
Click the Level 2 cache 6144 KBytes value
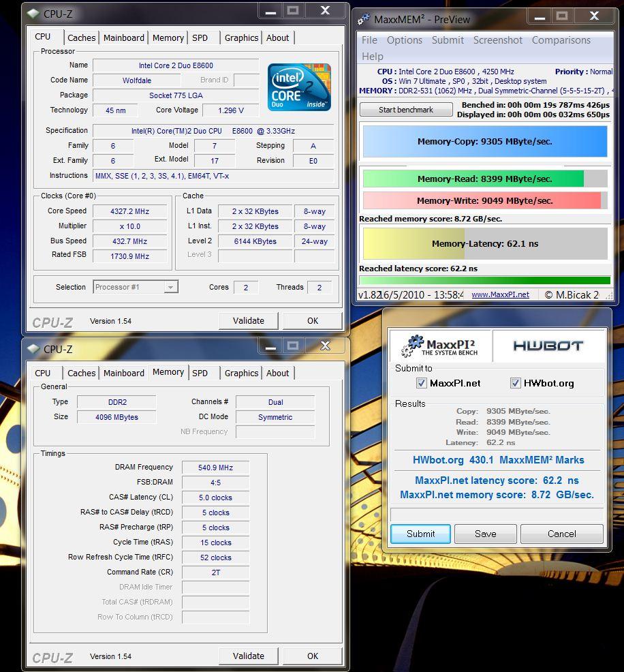(x=255, y=241)
